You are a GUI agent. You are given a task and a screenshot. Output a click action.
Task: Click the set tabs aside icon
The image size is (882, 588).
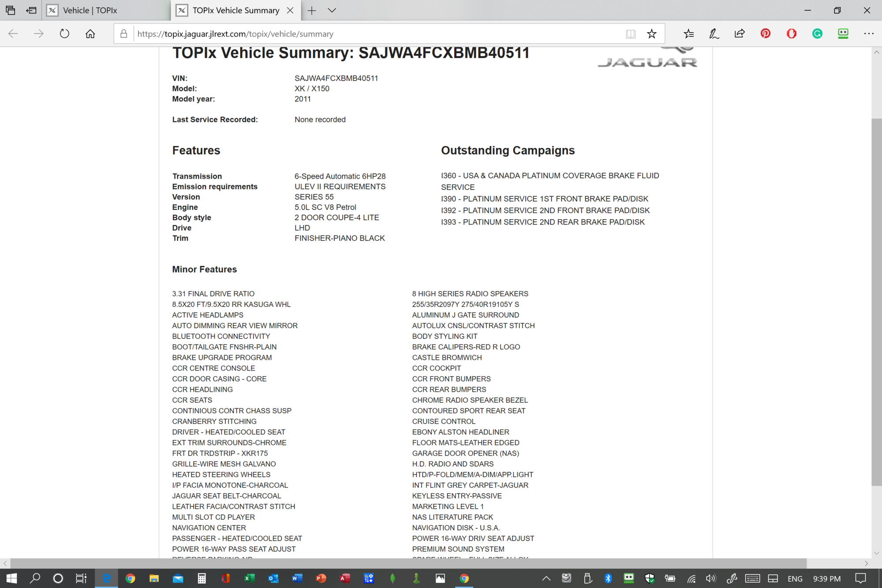pyautogui.click(x=31, y=10)
